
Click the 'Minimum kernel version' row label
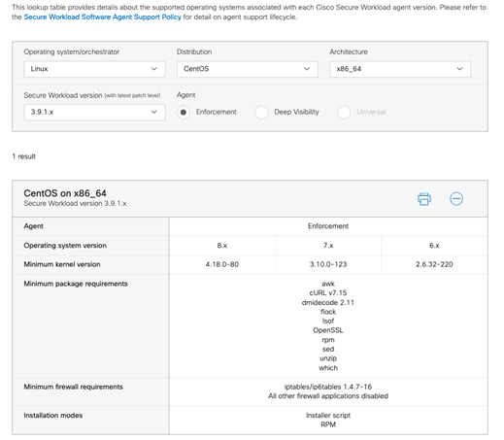(62, 264)
